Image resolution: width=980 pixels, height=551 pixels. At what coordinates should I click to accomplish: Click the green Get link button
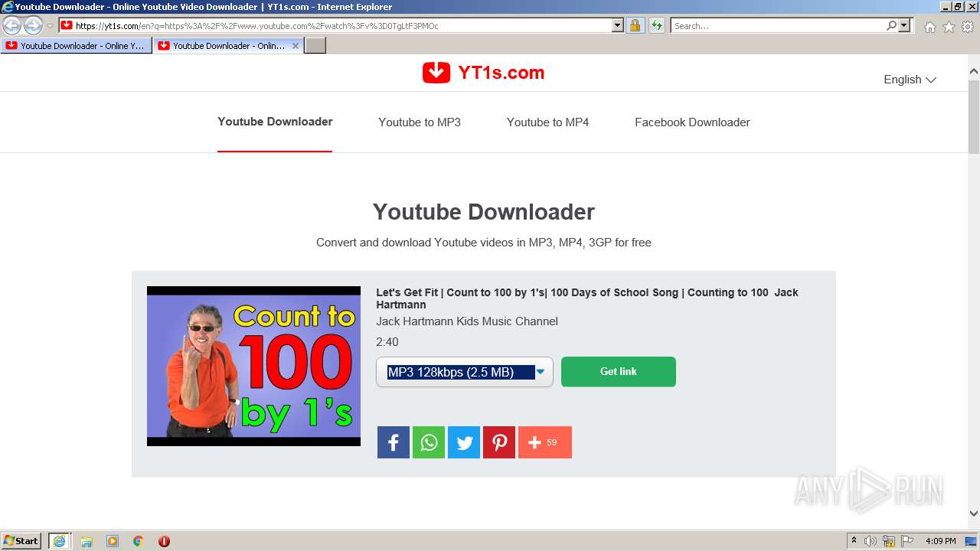(x=619, y=371)
